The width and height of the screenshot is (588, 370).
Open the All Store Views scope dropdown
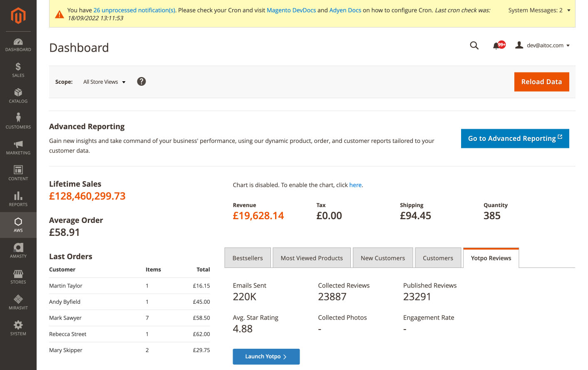click(x=104, y=82)
